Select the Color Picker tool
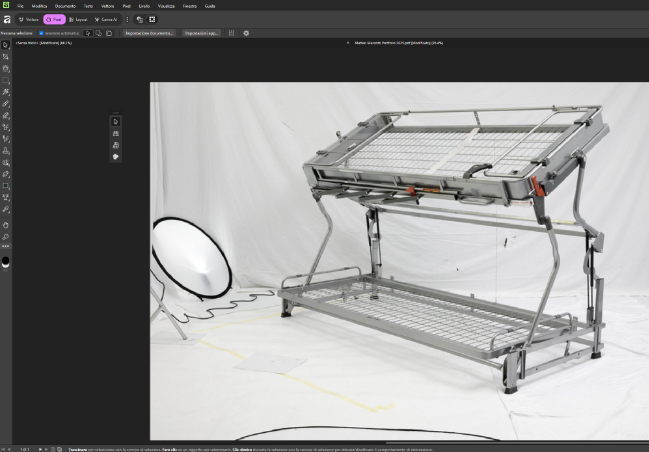The width and height of the screenshot is (649, 452). pyautogui.click(x=5, y=209)
